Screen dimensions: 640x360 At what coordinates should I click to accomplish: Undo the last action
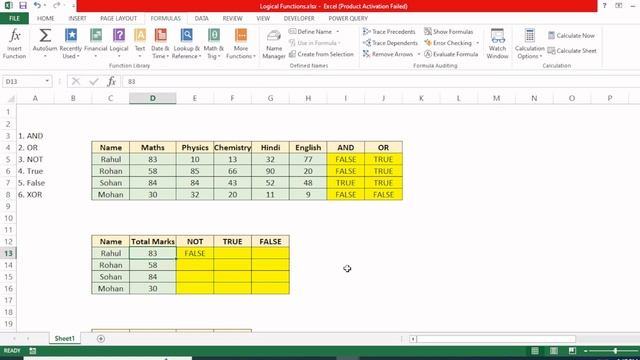(x=37, y=5)
